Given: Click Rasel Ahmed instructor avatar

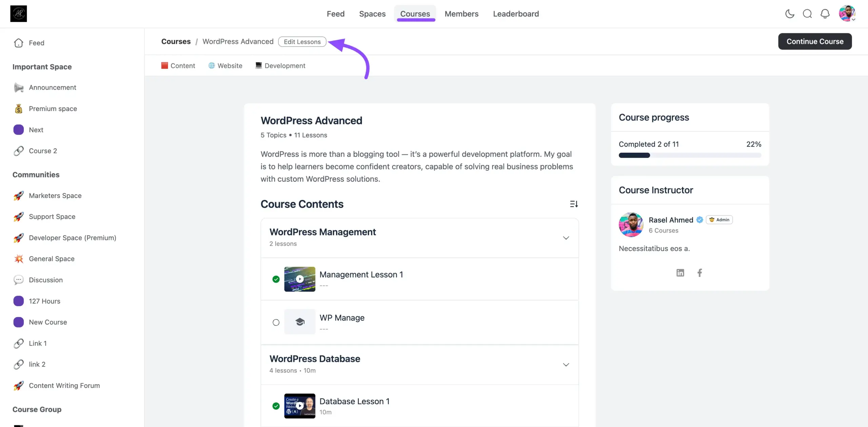Looking at the screenshot, I should 631,225.
